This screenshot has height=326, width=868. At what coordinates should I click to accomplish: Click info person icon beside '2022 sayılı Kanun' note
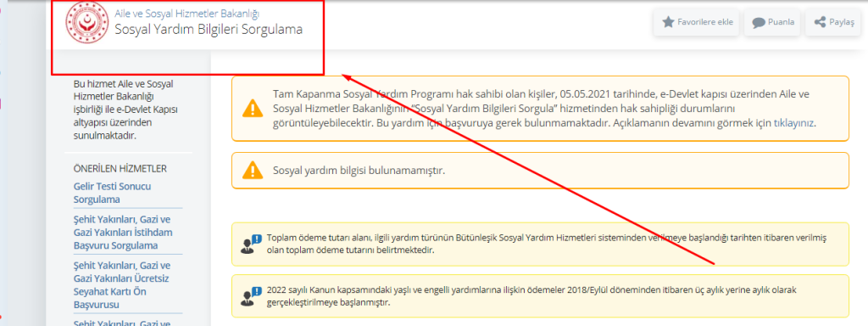(x=251, y=296)
